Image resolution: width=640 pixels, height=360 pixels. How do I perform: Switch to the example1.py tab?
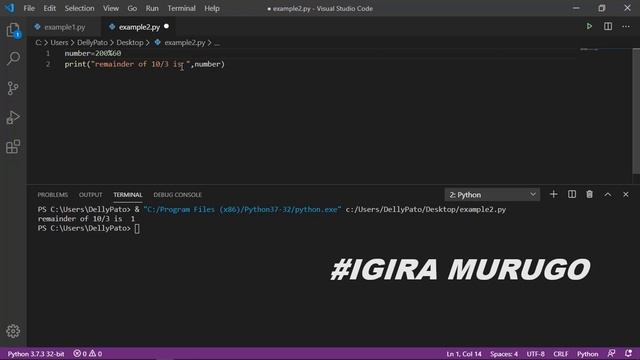64,27
